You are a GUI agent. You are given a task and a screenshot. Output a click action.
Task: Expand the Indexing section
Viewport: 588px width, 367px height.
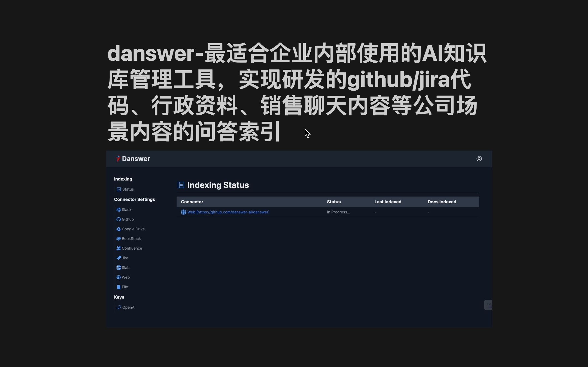tap(123, 179)
